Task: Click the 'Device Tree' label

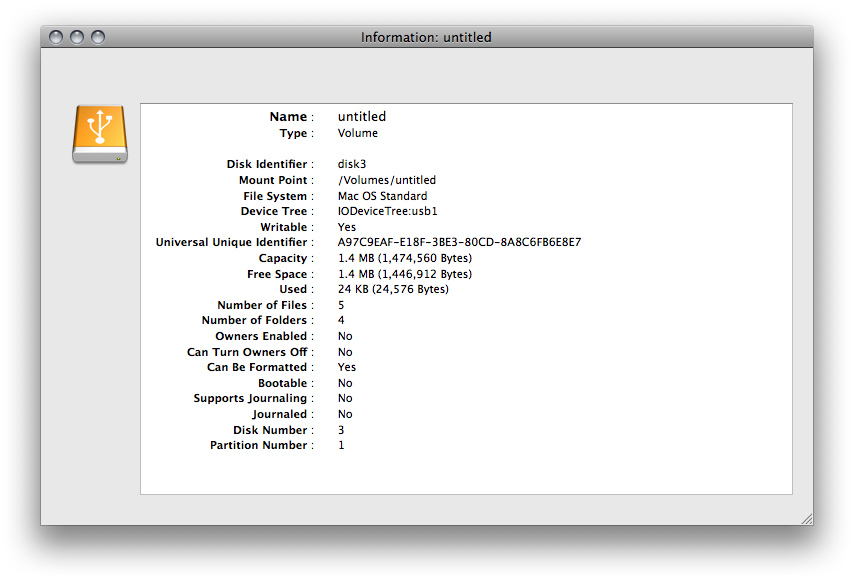Action: click(274, 211)
